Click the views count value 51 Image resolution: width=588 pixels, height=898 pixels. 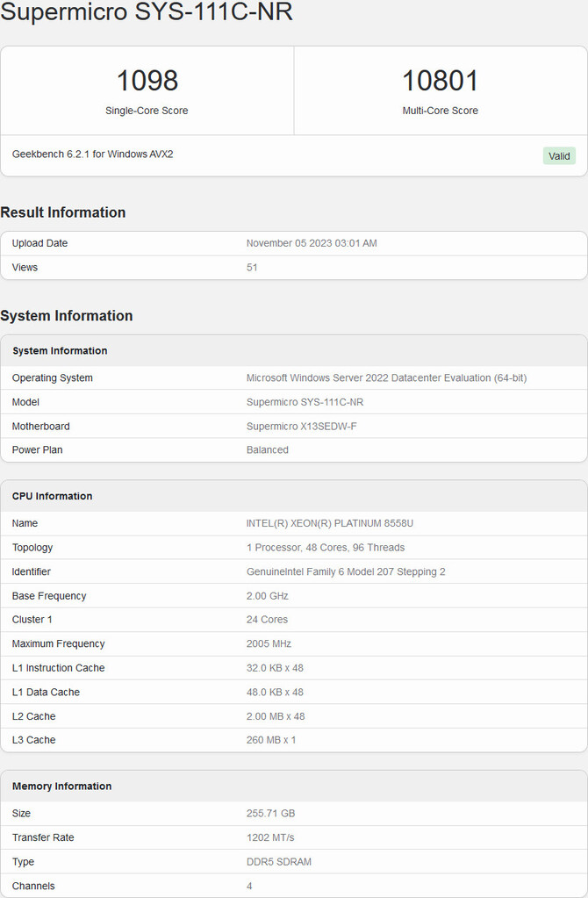pyautogui.click(x=252, y=268)
